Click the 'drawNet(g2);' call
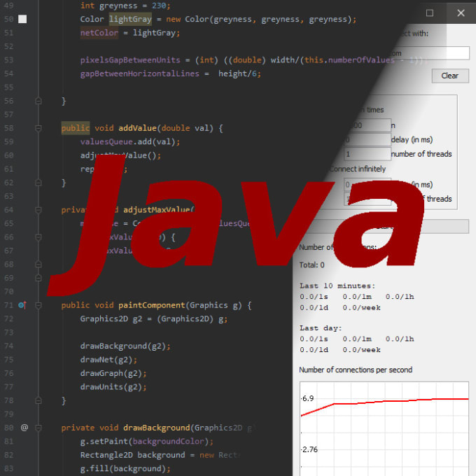Image resolution: width=476 pixels, height=476 pixels. (x=108, y=360)
